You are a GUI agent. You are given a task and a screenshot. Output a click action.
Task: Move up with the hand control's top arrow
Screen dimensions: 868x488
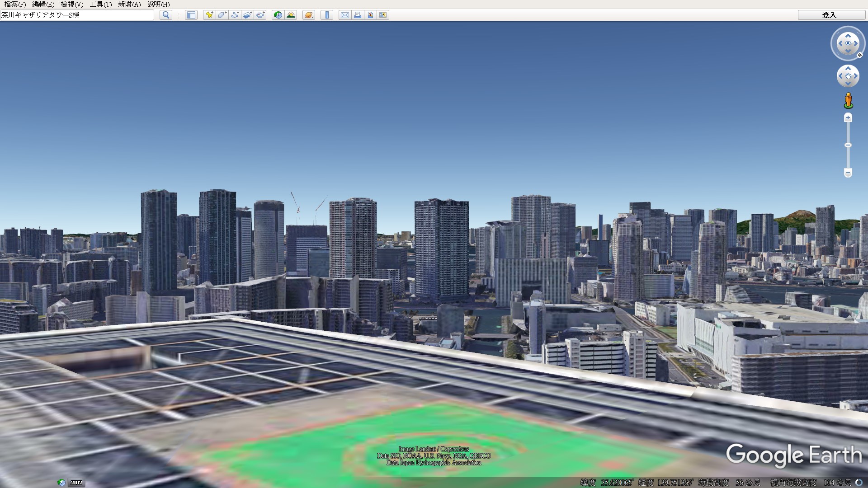tap(848, 69)
